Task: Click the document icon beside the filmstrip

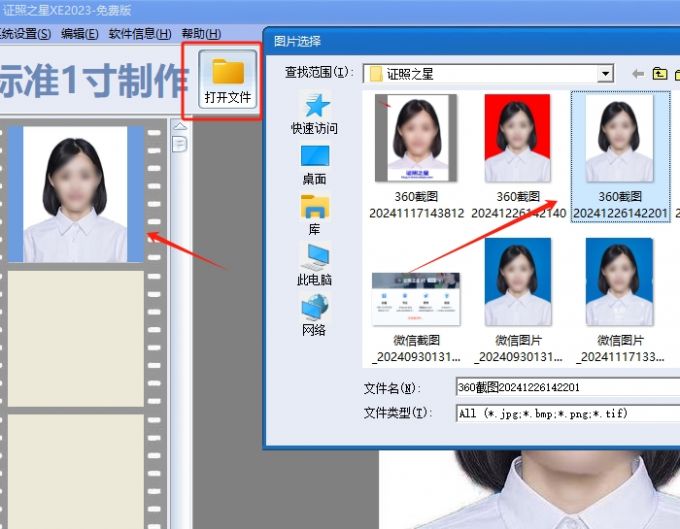Action: [x=180, y=144]
